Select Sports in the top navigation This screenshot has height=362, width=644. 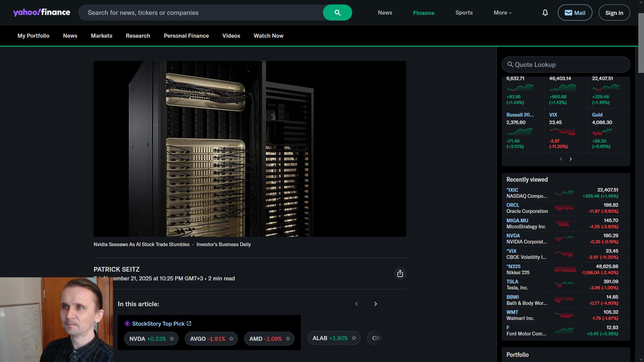[464, 13]
